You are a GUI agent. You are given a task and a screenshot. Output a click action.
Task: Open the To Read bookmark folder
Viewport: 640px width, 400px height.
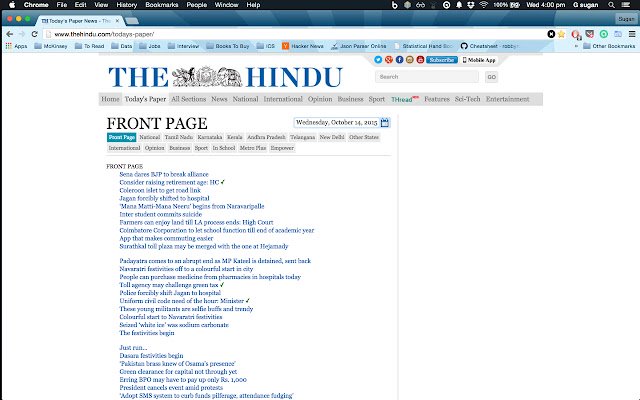(89, 46)
